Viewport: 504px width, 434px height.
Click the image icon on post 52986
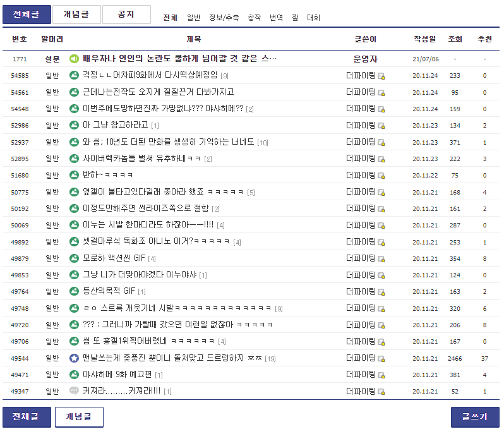75,125
